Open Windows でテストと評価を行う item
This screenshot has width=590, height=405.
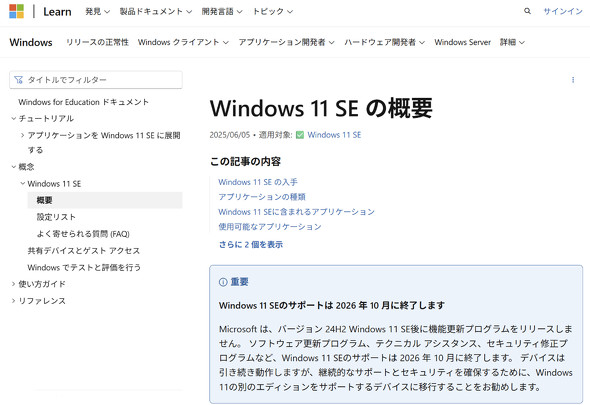coord(84,267)
